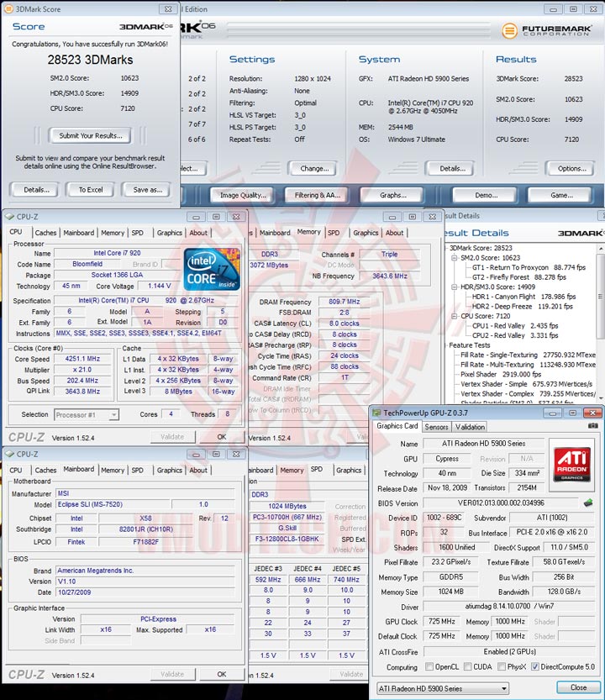Select the Pixel Shader feature test row
This screenshot has width=605, height=700.
[x=501, y=374]
